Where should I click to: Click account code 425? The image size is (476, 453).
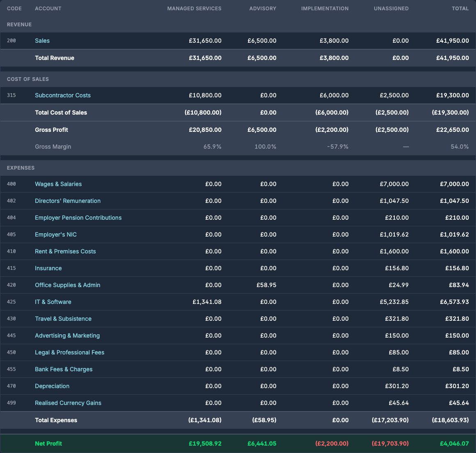[11, 302]
